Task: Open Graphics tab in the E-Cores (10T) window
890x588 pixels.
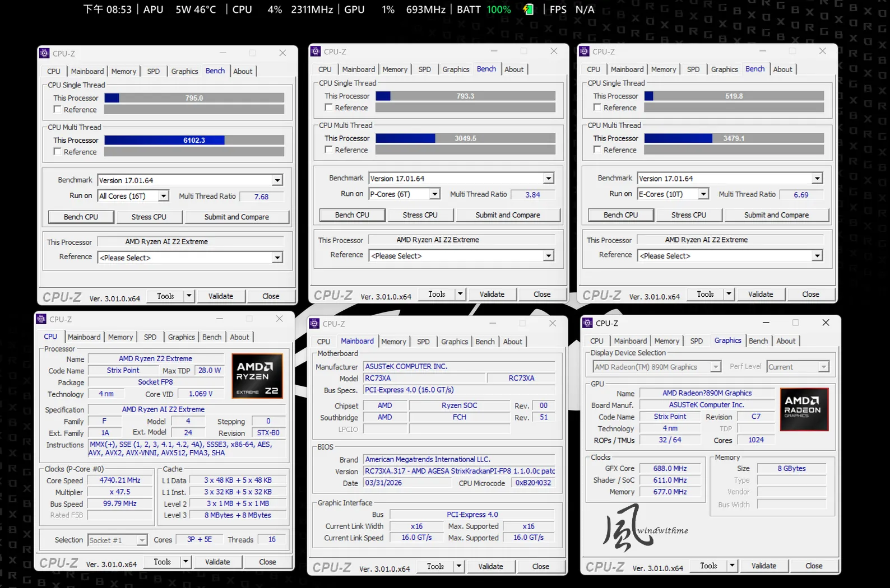Action: coord(725,69)
